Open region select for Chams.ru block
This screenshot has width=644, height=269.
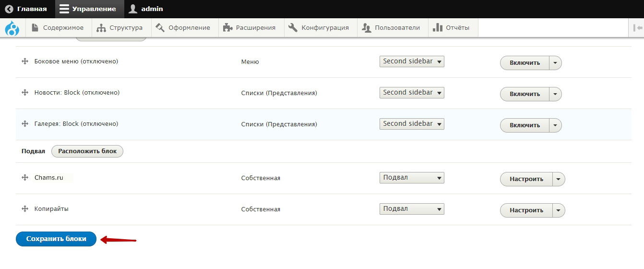click(412, 178)
